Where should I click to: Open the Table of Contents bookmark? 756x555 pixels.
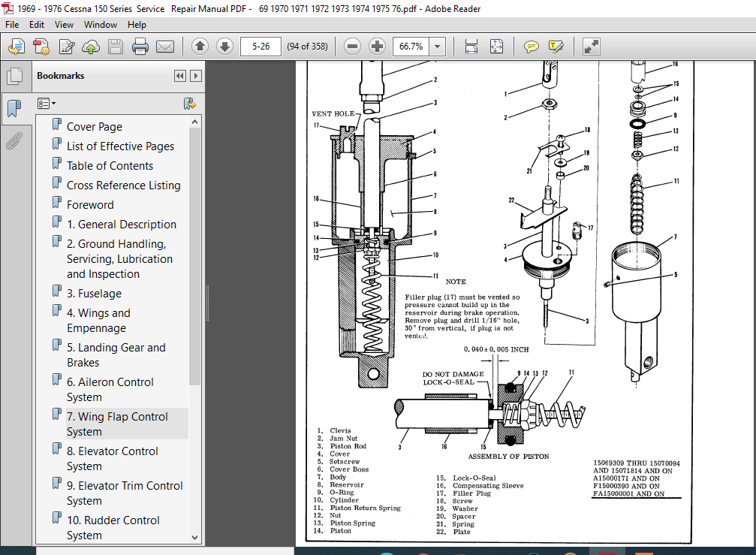coord(110,166)
